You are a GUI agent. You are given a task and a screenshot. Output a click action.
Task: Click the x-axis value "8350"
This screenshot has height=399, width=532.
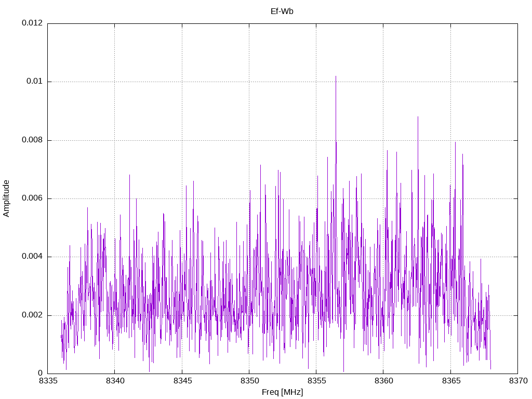[249, 381]
